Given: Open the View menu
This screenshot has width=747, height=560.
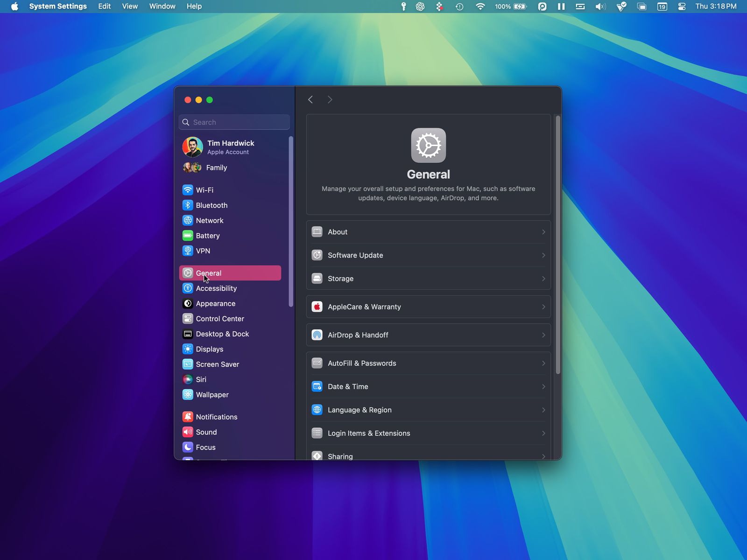Looking at the screenshot, I should tap(130, 6).
